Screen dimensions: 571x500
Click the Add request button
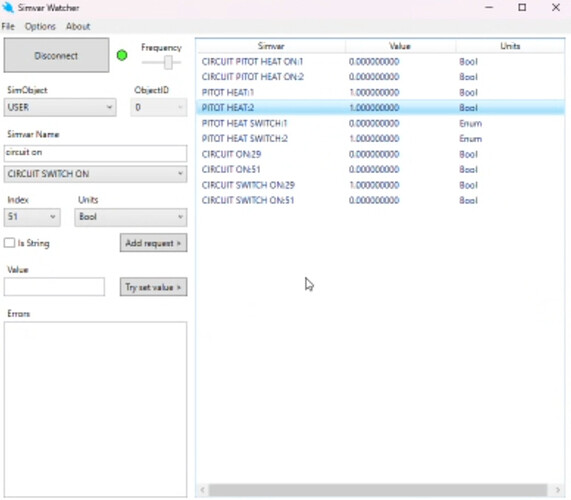153,243
